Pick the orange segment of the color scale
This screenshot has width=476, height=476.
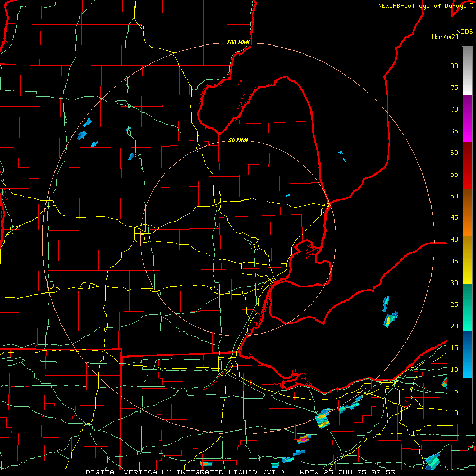coord(467,213)
